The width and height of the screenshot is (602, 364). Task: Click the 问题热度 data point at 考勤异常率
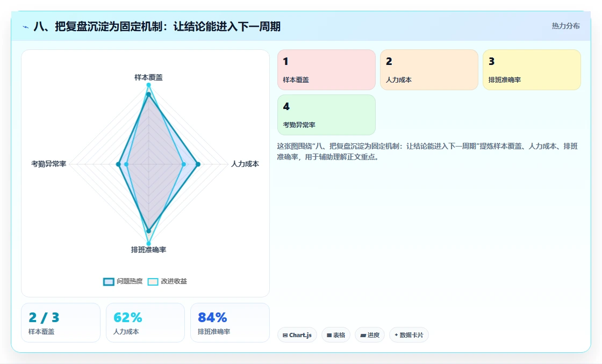coord(118,164)
